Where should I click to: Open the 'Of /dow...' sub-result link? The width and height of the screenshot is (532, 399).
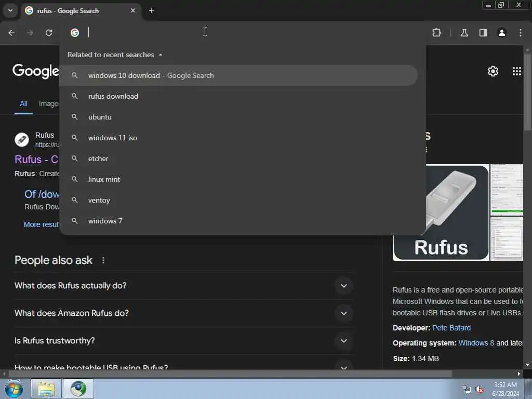[42, 194]
